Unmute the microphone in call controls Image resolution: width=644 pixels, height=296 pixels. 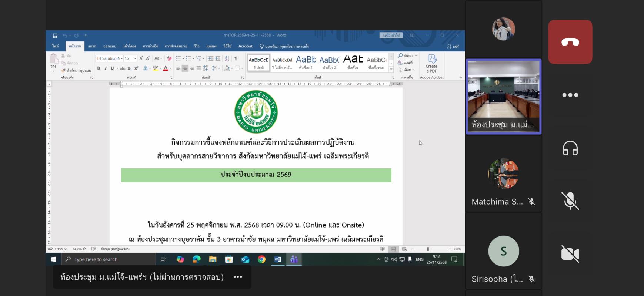click(x=570, y=201)
